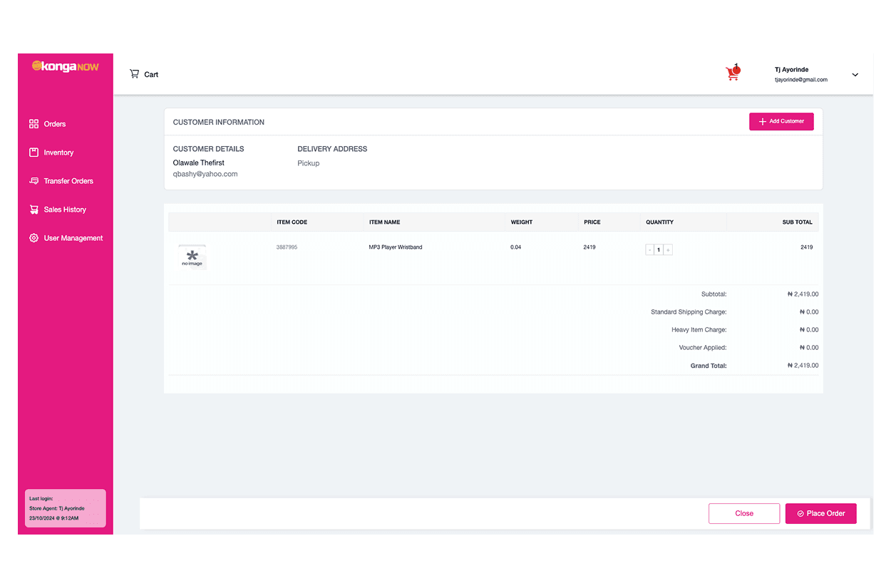Open the red cart notification icon

click(733, 73)
